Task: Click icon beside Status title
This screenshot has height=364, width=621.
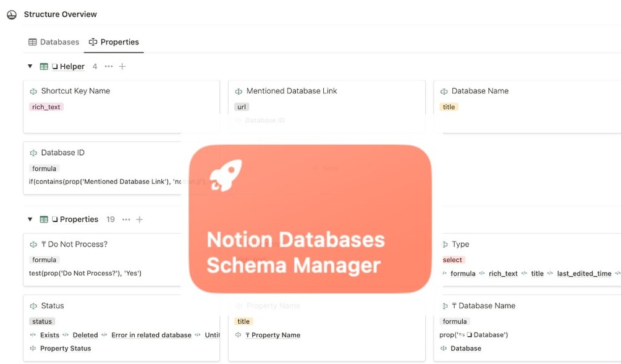Action: coord(33,306)
